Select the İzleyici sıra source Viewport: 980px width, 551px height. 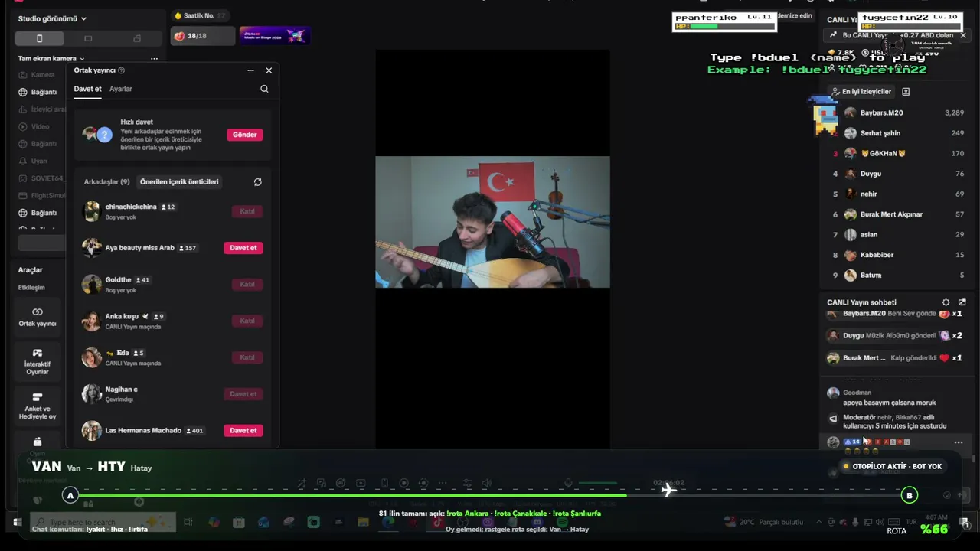[x=42, y=109]
